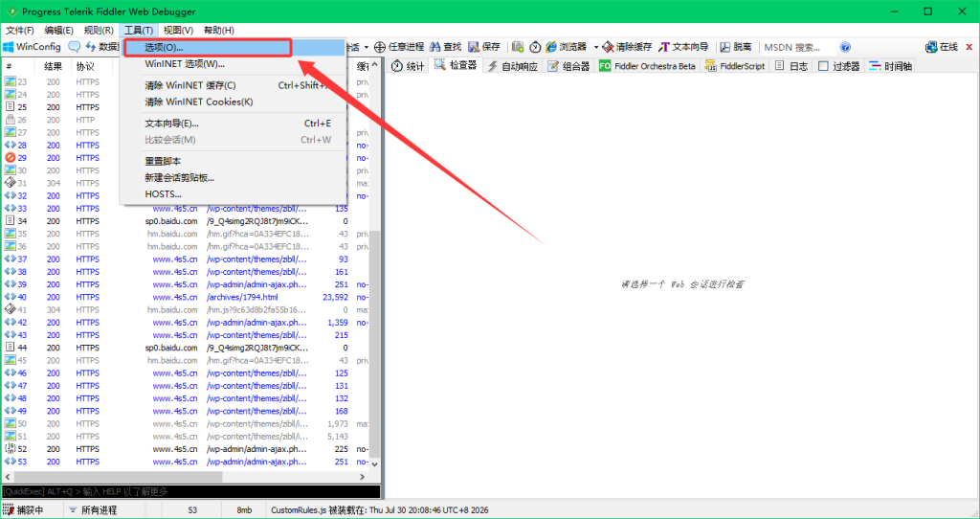This screenshot has height=519, width=980.
Task: Click the lock icon of session 26
Action: click(10, 120)
